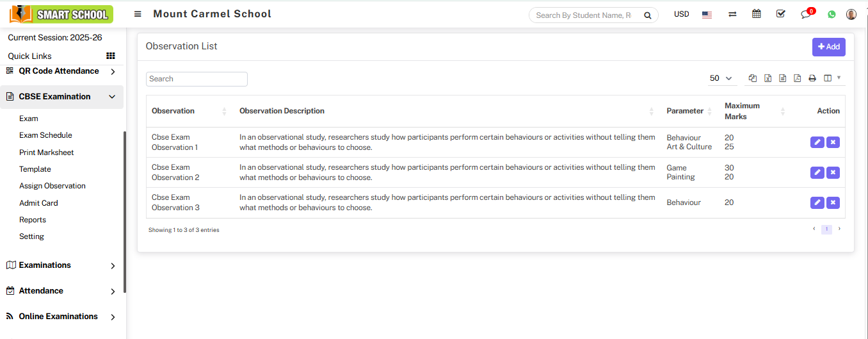868x339 pixels.
Task: Open the 50 entries per page dropdown
Action: [x=721, y=78]
